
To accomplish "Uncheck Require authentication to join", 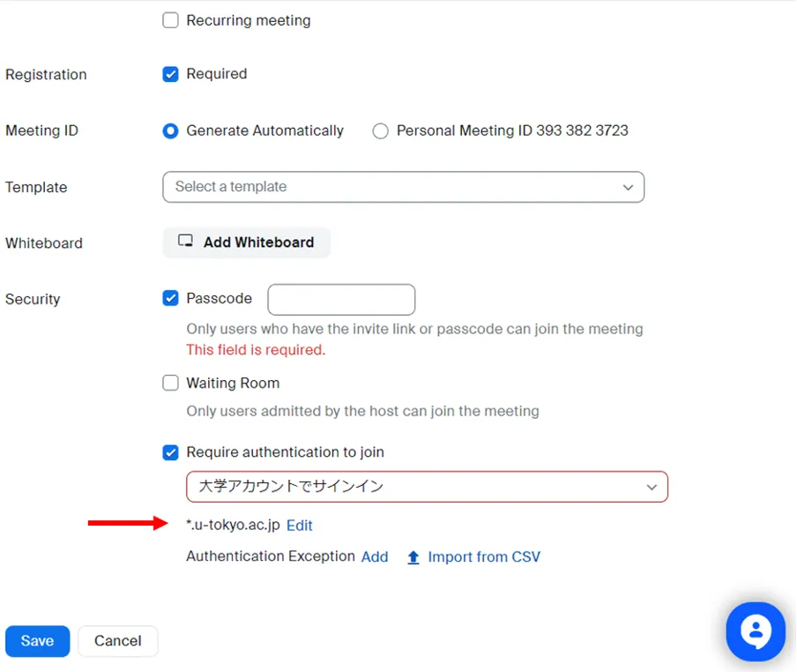I will tap(171, 452).
